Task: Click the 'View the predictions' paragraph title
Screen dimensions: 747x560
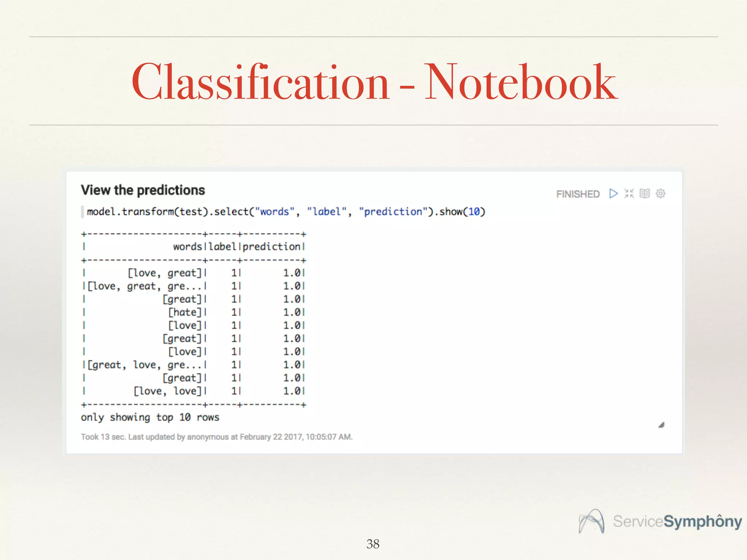Action: (x=143, y=190)
